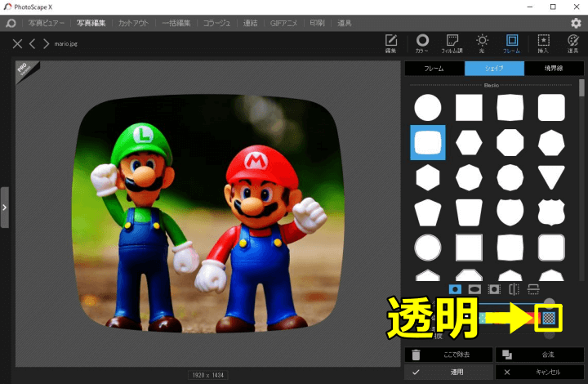Choose the outlined rounded square shape
Viewport: 588px width, 384px height.
(x=551, y=248)
